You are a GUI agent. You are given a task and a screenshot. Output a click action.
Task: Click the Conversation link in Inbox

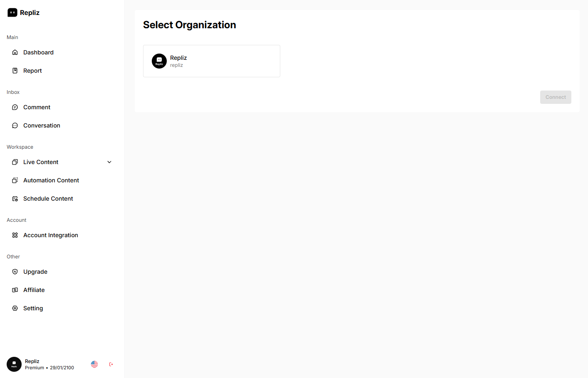(42, 125)
